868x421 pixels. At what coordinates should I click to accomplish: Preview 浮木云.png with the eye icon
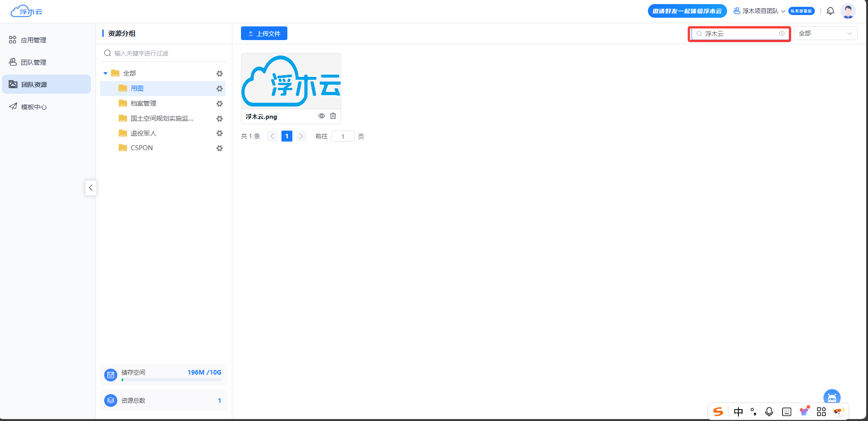click(x=321, y=116)
